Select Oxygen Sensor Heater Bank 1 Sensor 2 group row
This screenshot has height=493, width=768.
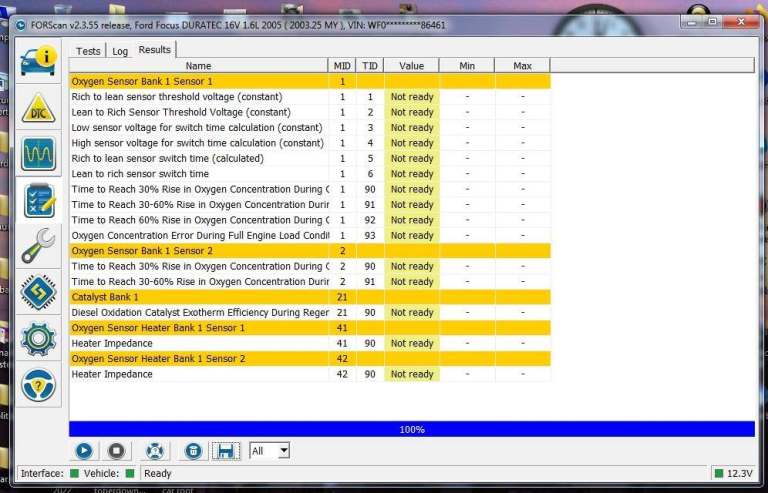pos(310,358)
